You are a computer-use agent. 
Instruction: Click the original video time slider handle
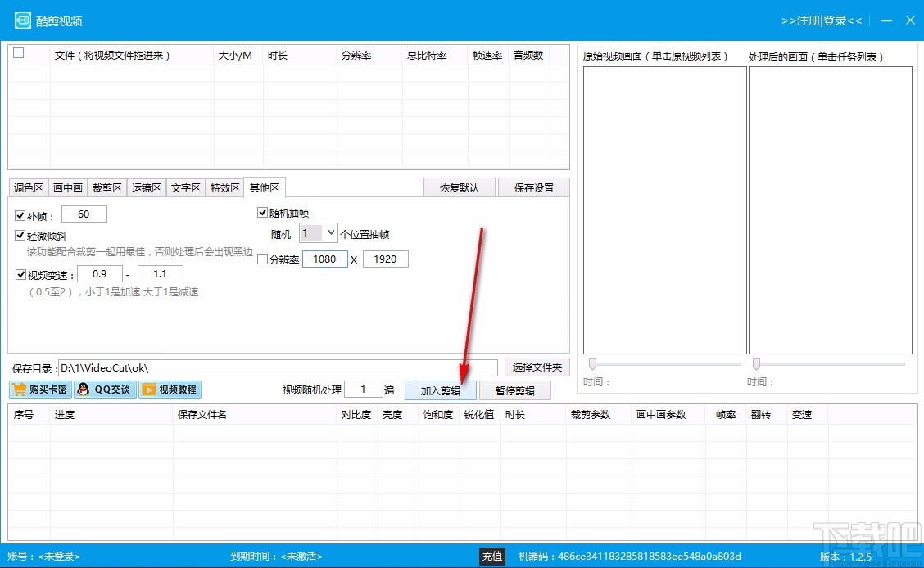pos(593,363)
